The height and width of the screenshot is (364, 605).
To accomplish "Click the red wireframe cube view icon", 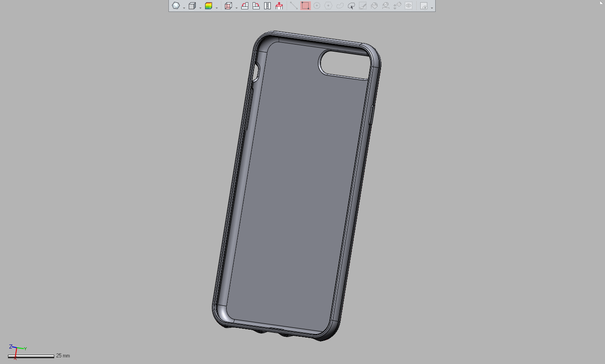I will [x=228, y=6].
